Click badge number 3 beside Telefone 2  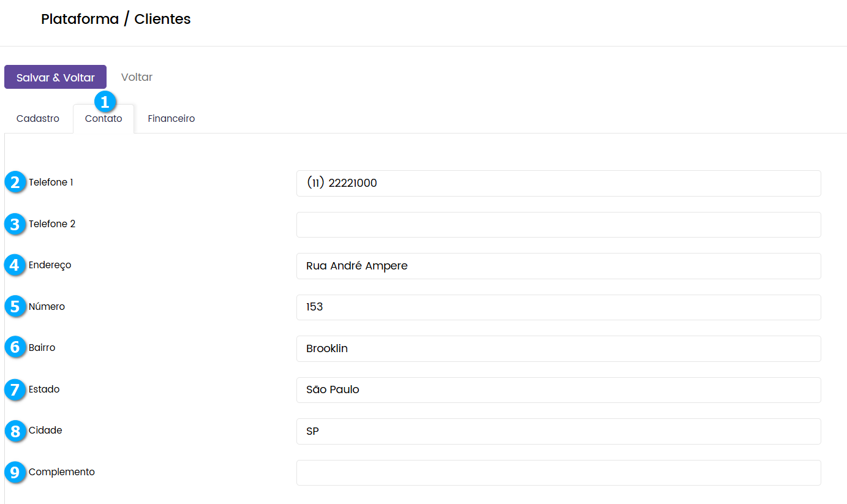click(15, 224)
